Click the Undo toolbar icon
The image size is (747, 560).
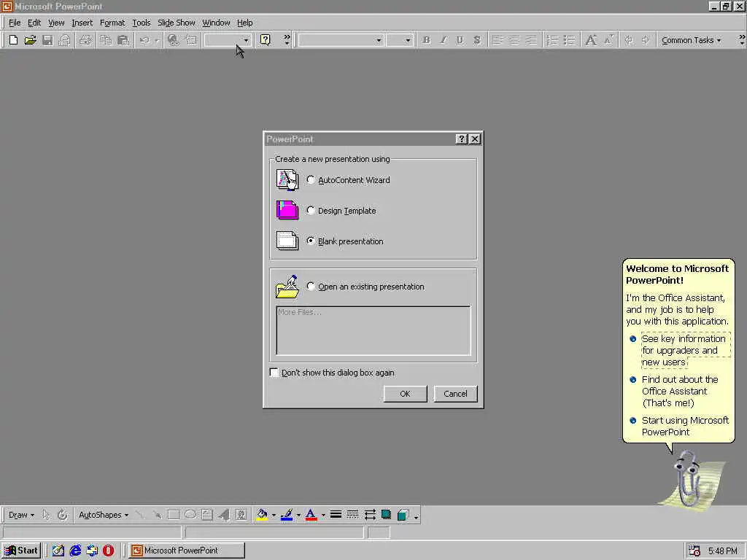144,40
